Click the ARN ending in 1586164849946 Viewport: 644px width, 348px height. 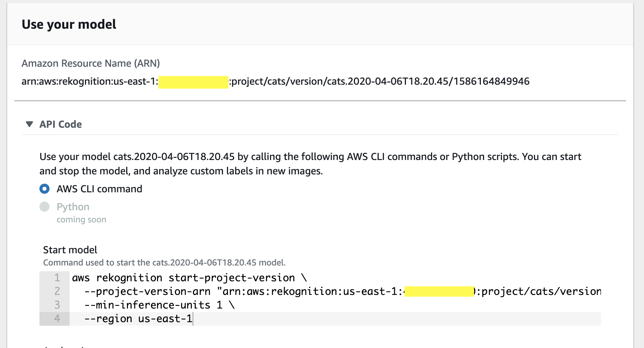[x=275, y=81]
